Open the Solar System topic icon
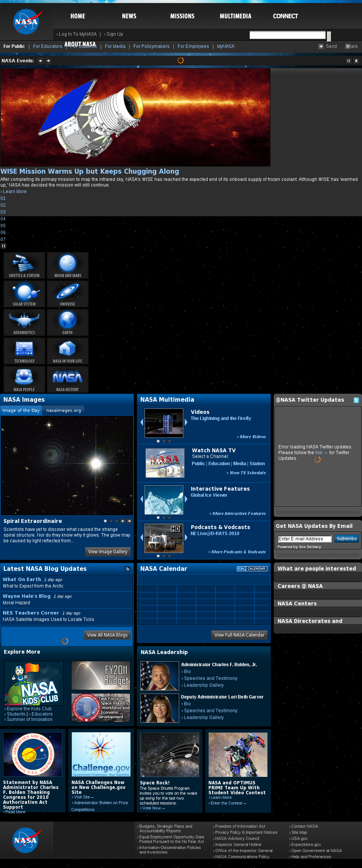 click(24, 294)
